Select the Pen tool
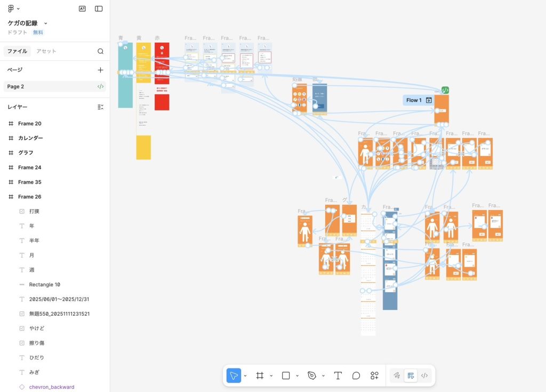The width and height of the screenshot is (546, 392). [x=312, y=375]
